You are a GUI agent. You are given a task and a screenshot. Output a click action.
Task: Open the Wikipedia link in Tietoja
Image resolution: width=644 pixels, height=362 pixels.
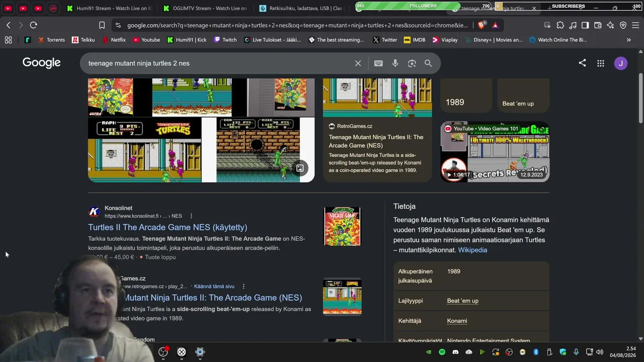click(x=472, y=250)
